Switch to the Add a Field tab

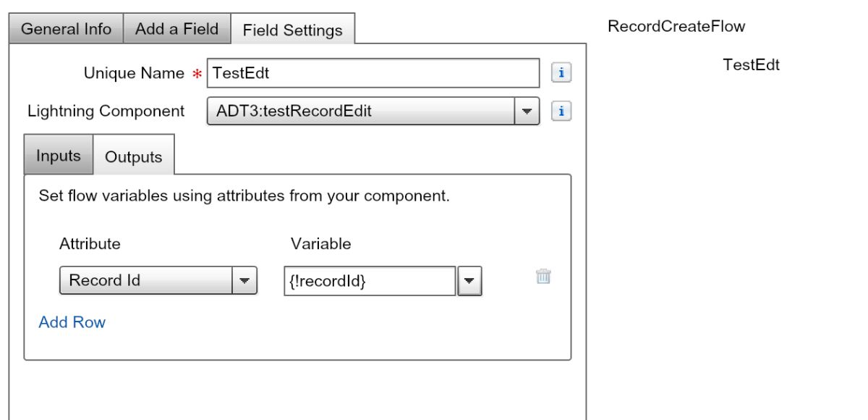click(x=176, y=29)
